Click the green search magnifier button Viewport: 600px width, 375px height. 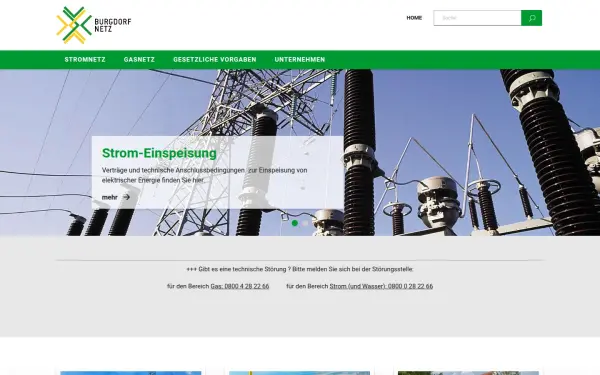pyautogui.click(x=532, y=18)
